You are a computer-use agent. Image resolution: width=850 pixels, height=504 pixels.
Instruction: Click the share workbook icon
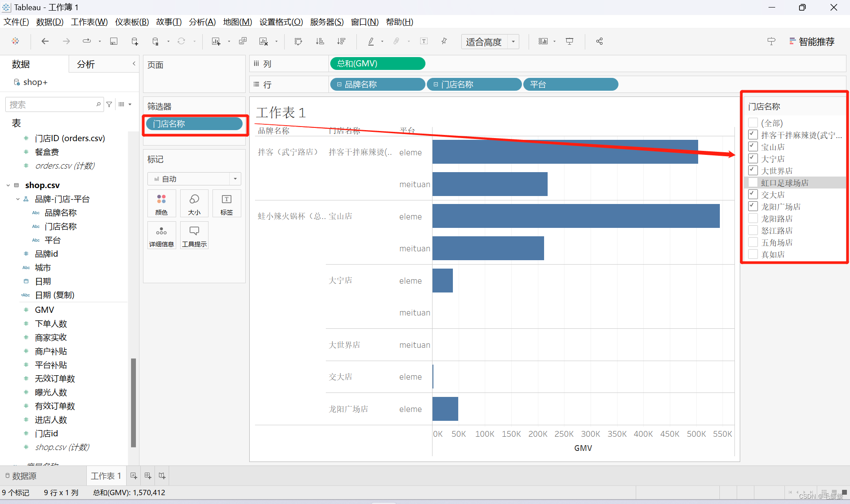(599, 41)
